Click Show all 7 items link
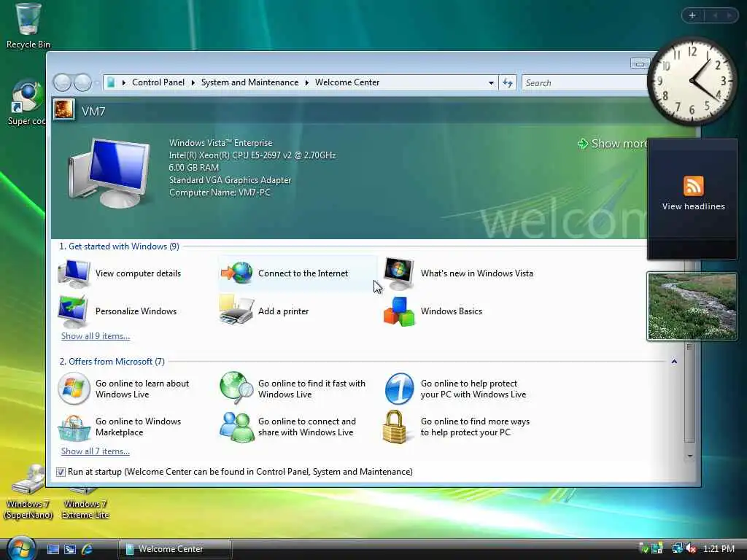This screenshot has height=560, width=747. point(96,451)
